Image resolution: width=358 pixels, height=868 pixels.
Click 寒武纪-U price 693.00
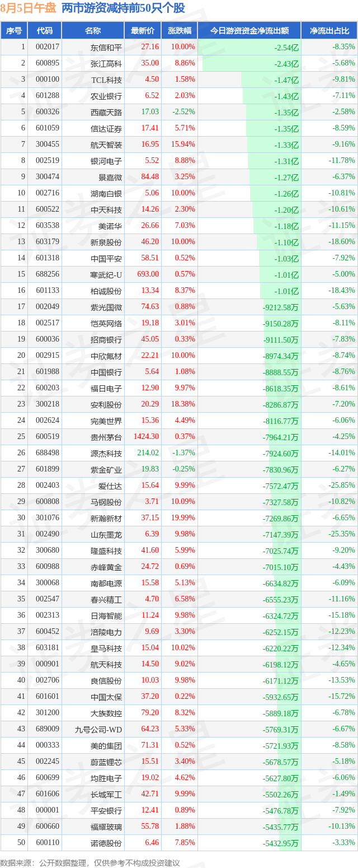pos(148,274)
